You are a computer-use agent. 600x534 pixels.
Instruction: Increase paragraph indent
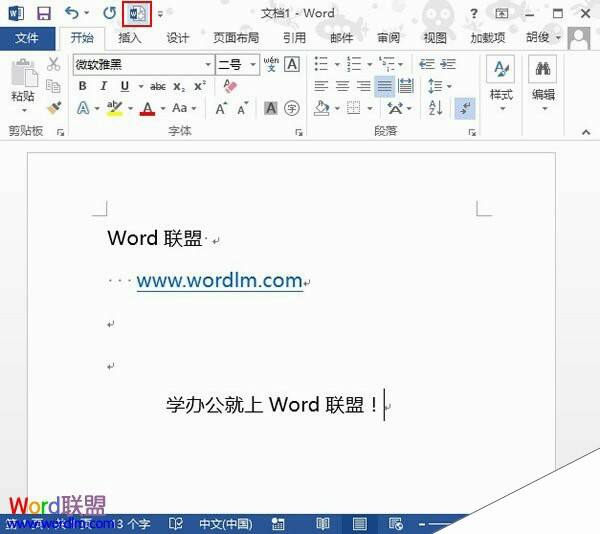click(x=448, y=64)
